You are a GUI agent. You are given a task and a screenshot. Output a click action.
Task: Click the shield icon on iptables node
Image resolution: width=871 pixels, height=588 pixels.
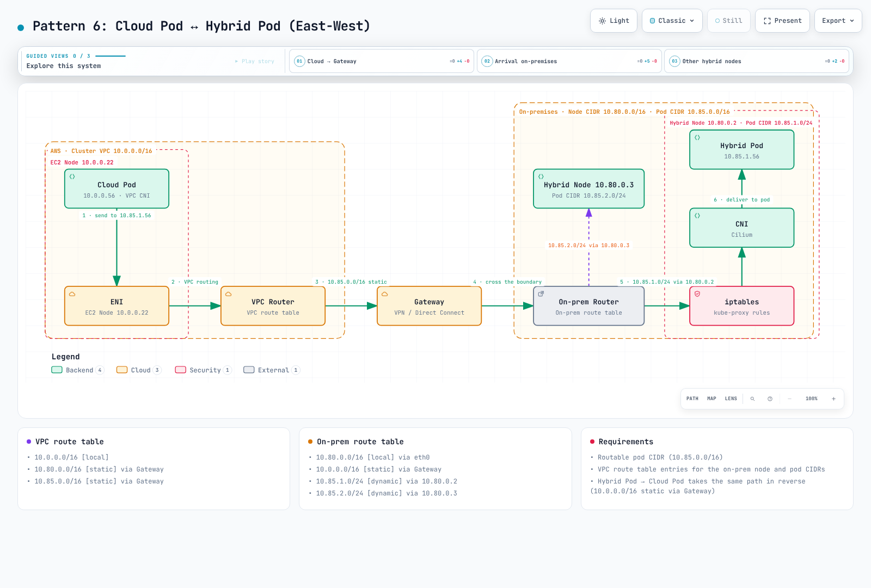pyautogui.click(x=697, y=294)
